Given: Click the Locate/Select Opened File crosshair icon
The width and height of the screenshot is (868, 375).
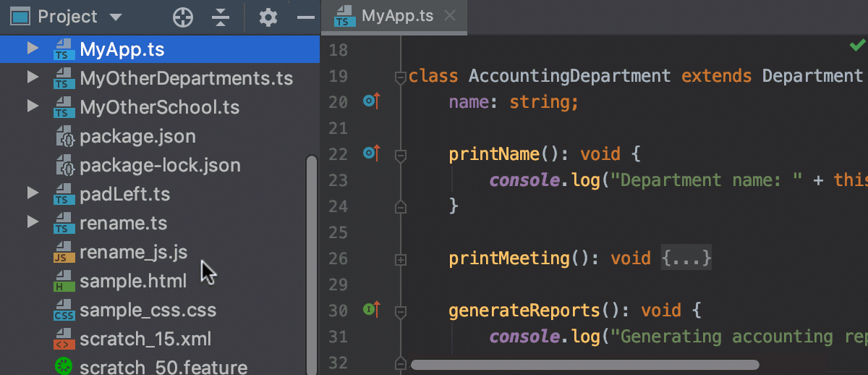Looking at the screenshot, I should click(183, 17).
